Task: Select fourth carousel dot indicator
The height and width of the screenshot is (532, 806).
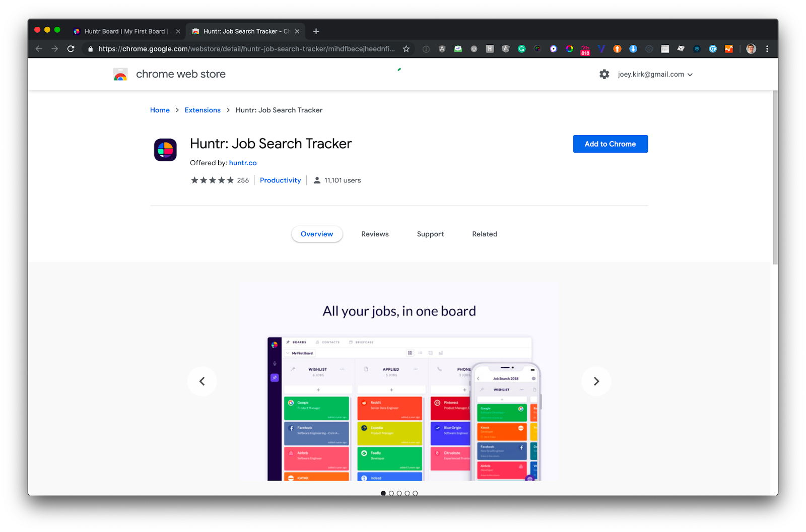Action: [x=407, y=493]
